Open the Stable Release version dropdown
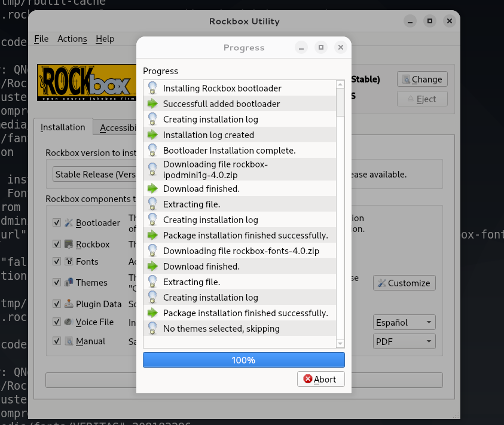This screenshot has height=425, width=504. (94, 175)
